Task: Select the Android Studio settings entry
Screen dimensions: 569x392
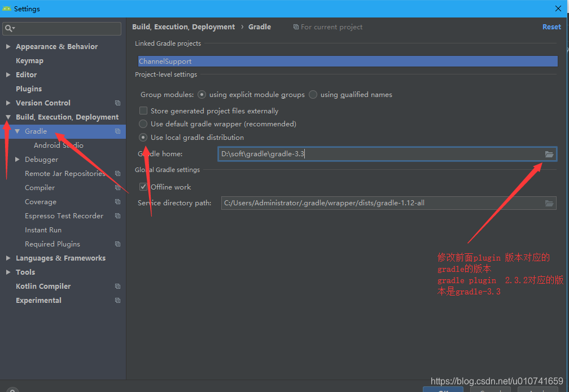Action: [59, 145]
